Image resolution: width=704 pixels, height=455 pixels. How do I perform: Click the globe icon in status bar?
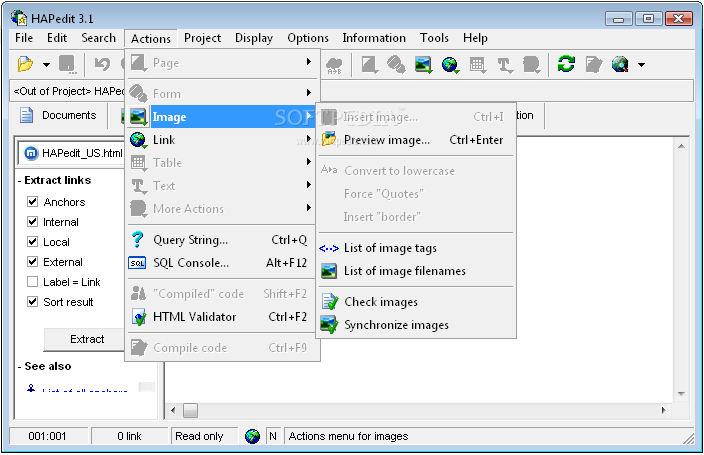click(x=252, y=436)
